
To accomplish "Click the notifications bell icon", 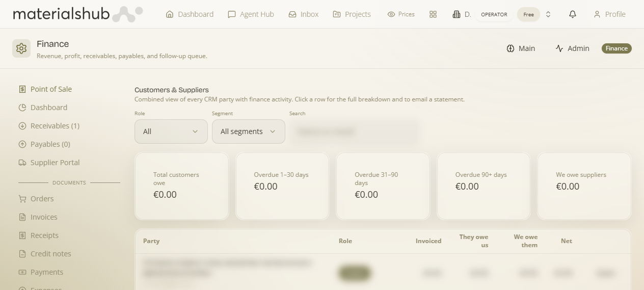I will [573, 14].
